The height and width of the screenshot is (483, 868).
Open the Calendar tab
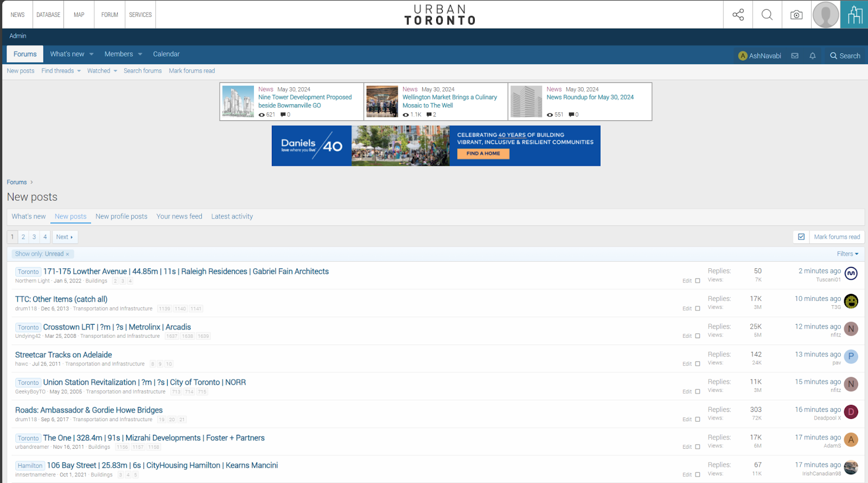[x=166, y=54]
